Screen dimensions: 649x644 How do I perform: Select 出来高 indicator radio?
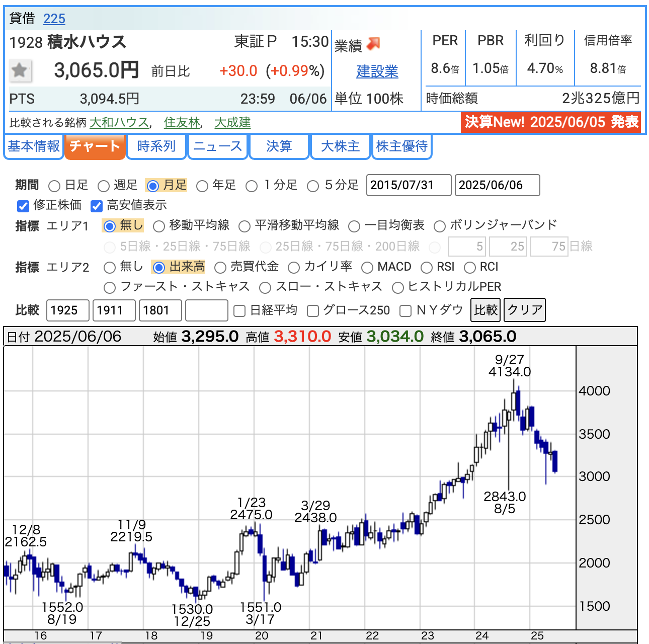[x=158, y=267]
